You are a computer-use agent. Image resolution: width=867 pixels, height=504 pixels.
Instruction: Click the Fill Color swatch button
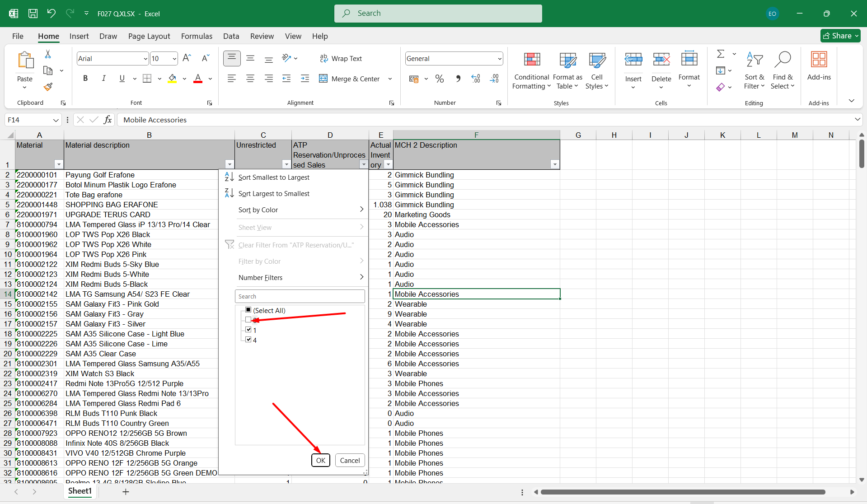pos(172,79)
